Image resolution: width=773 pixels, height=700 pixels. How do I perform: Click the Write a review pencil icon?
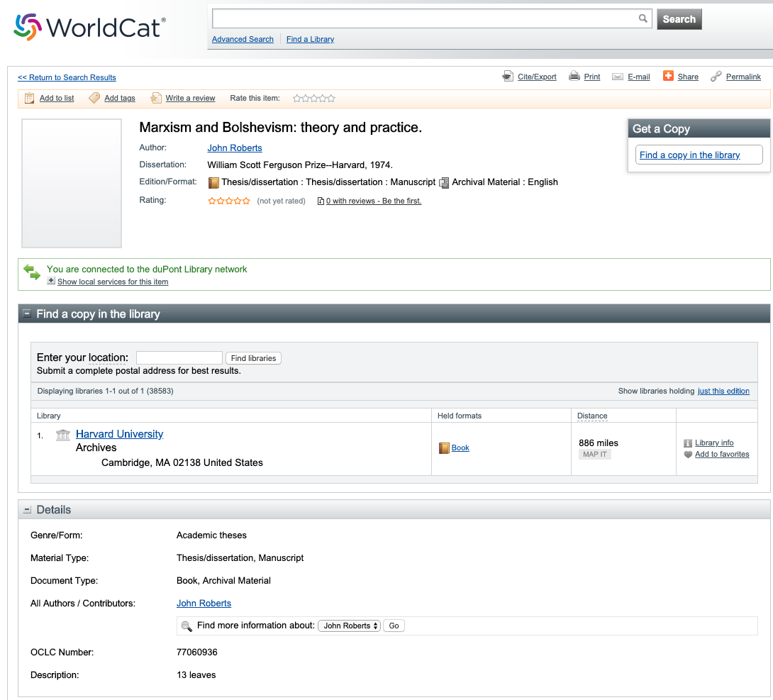[156, 98]
